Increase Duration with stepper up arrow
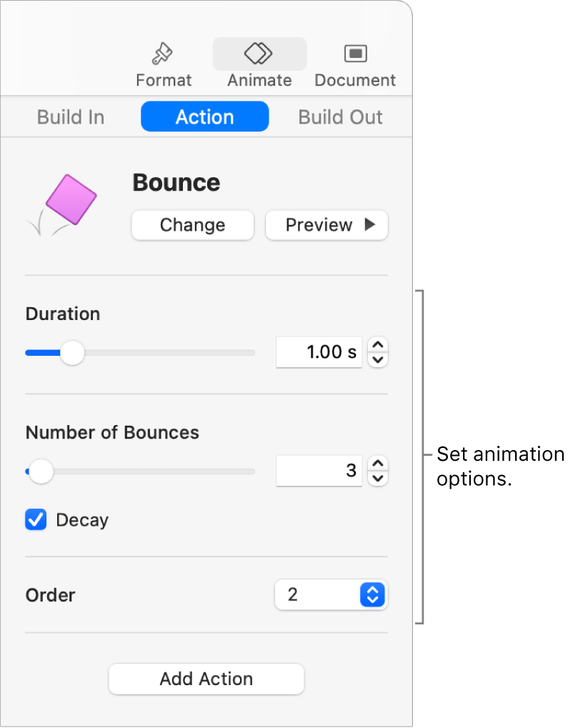The image size is (568, 728). tap(378, 345)
